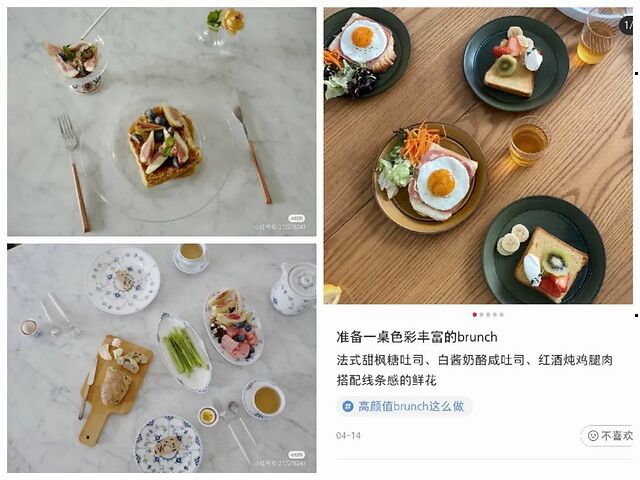Click the watermark badge on fig toast photo
640x480 pixels.
pos(296,218)
